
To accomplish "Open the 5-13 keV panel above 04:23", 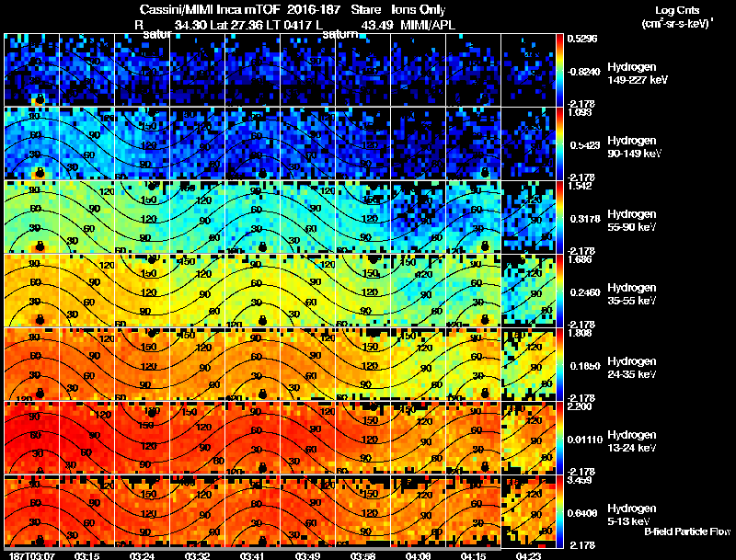I will click(x=528, y=511).
